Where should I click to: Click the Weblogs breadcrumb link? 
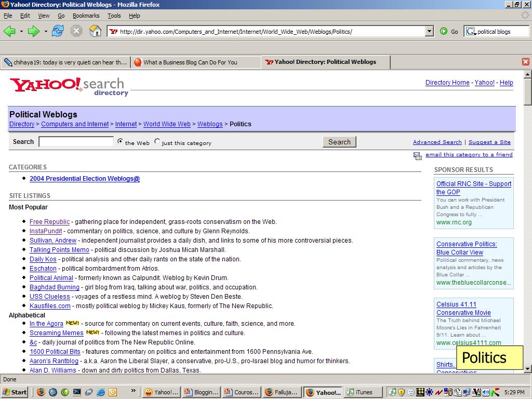coord(210,124)
